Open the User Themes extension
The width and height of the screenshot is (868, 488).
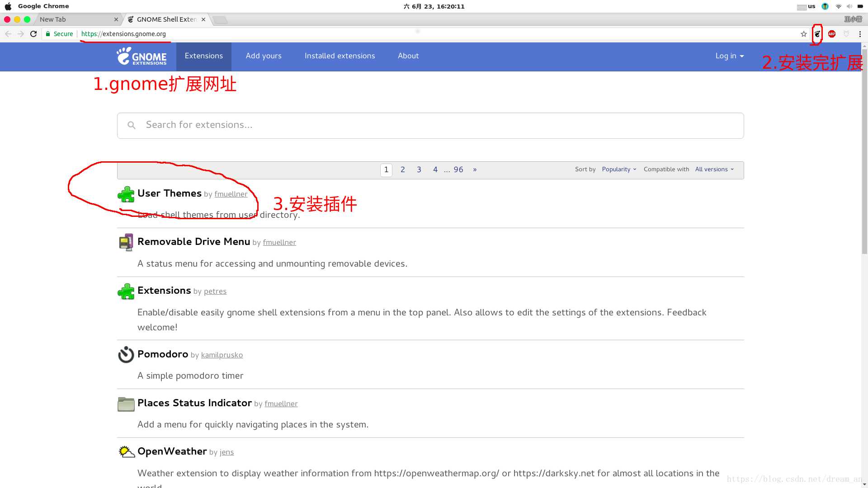click(x=170, y=193)
